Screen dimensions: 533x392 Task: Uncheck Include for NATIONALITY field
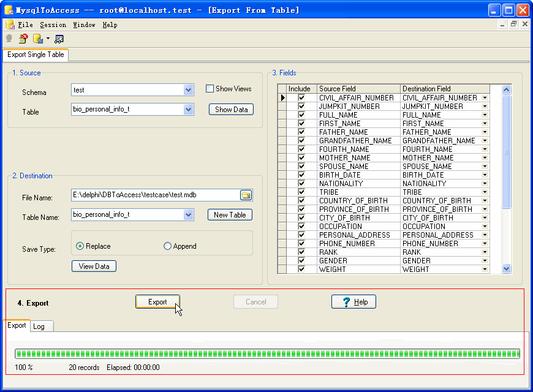(x=301, y=184)
